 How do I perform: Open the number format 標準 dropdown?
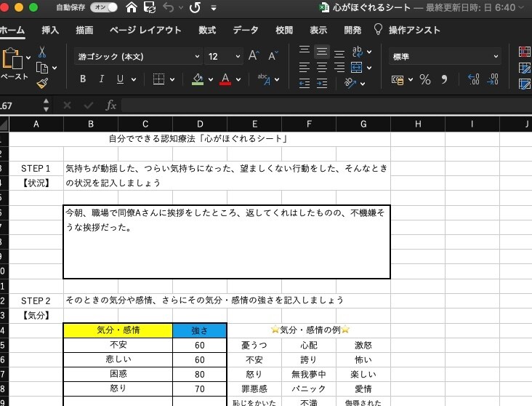click(445, 57)
